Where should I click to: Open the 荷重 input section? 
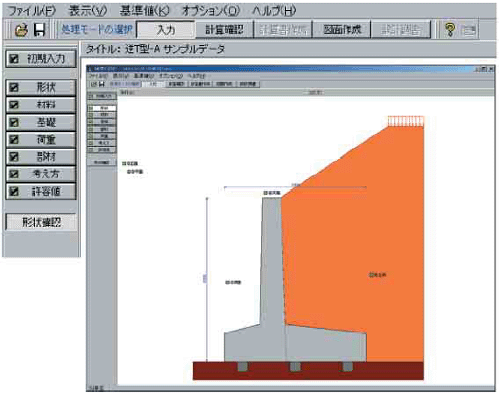coord(41,140)
